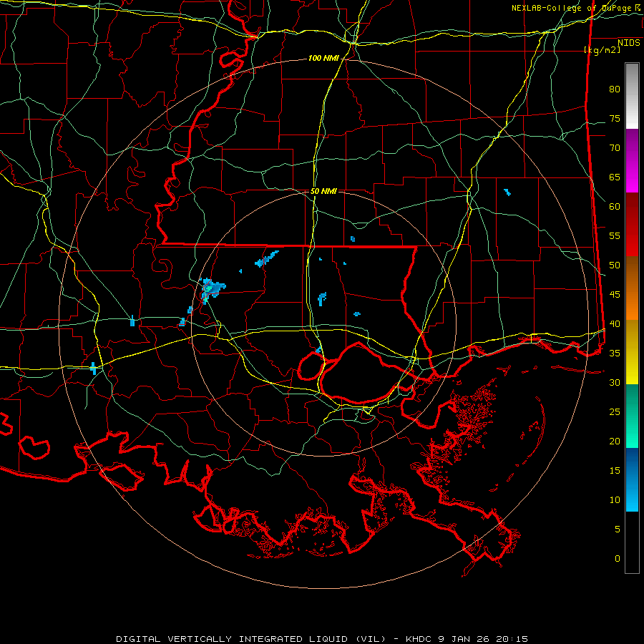This screenshot has height=644, width=644.
Task: Click the purple-magenta segment of the color scale
Action: pyautogui.click(x=632, y=161)
